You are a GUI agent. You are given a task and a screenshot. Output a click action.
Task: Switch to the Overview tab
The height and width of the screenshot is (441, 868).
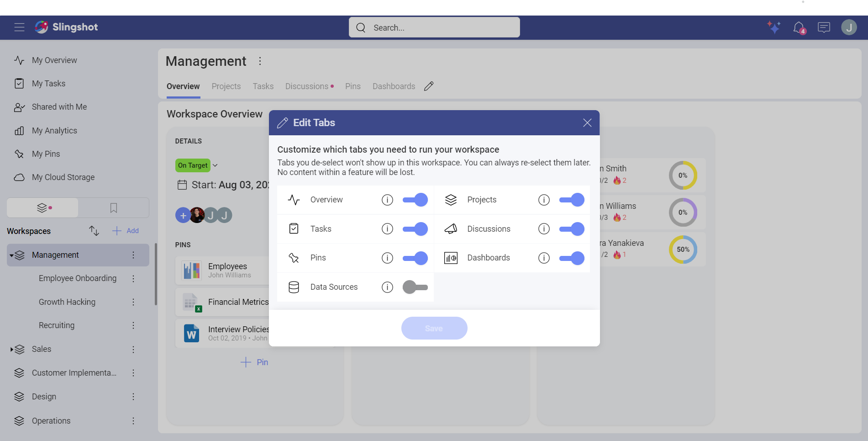click(183, 86)
